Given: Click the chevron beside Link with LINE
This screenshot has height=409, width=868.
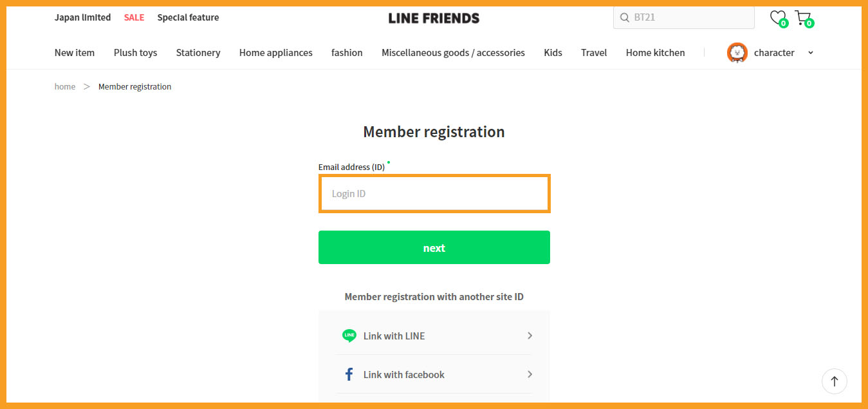Looking at the screenshot, I should [x=530, y=336].
